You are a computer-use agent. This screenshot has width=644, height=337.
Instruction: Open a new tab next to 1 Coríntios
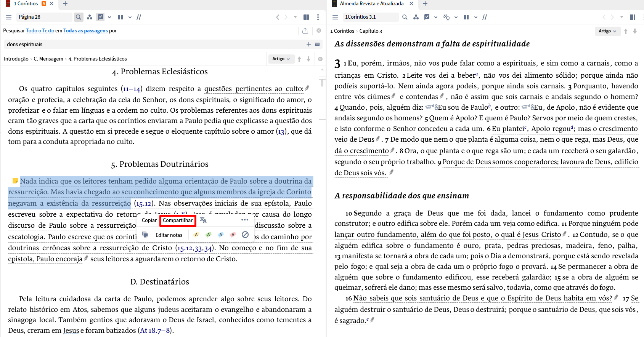click(65, 4)
